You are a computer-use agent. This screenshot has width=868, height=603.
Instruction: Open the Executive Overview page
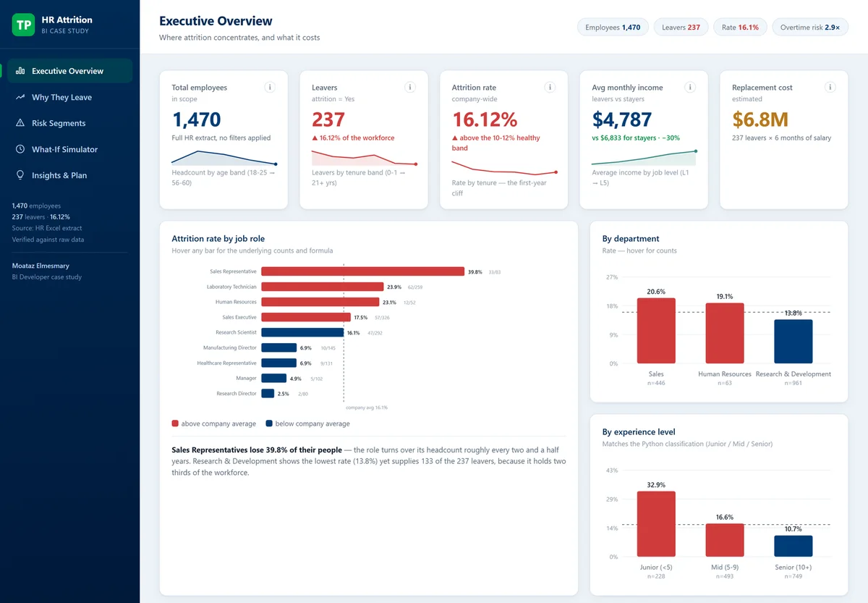[69, 71]
